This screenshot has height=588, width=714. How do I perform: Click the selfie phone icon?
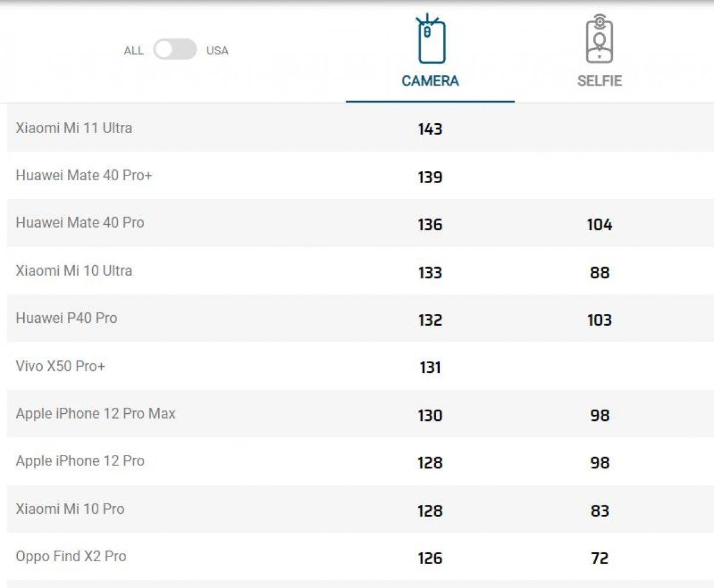point(599,40)
